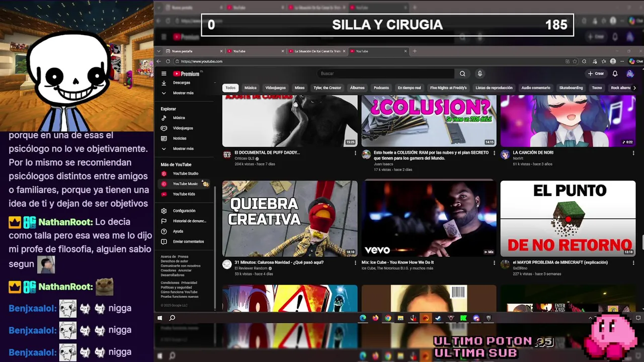Open a new tab with the plus button
644x362 pixels.
(415, 51)
